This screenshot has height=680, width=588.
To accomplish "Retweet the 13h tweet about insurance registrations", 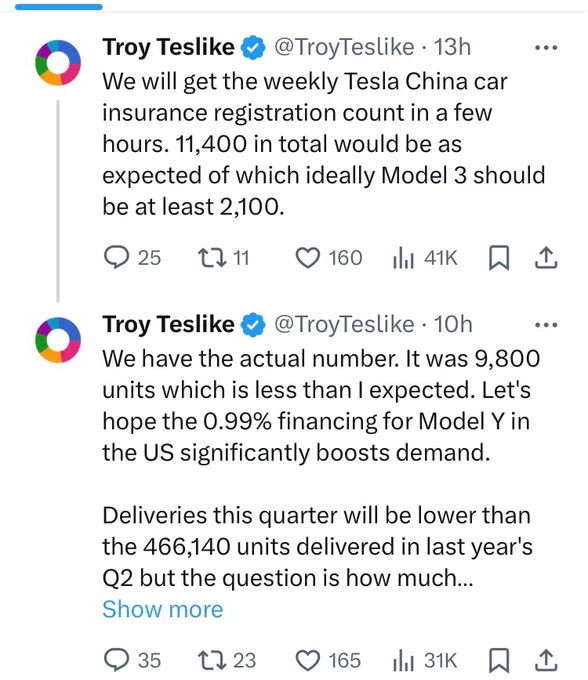I will click(x=212, y=258).
